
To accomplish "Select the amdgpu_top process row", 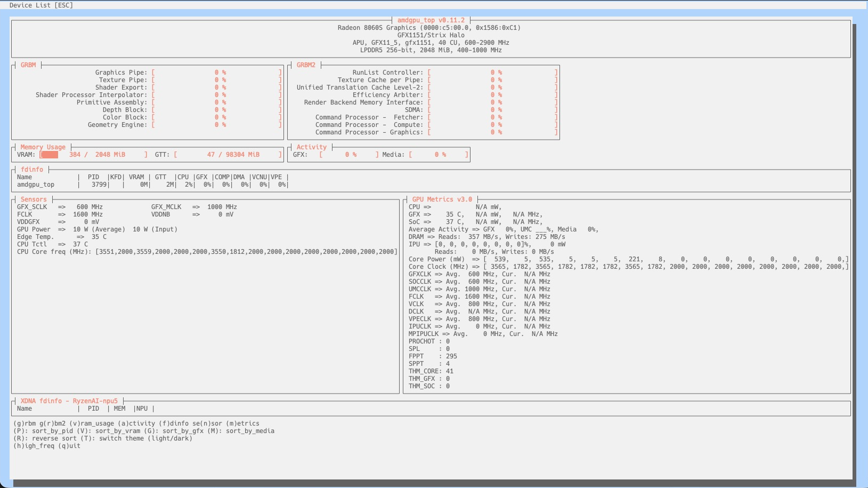I will tap(36, 185).
